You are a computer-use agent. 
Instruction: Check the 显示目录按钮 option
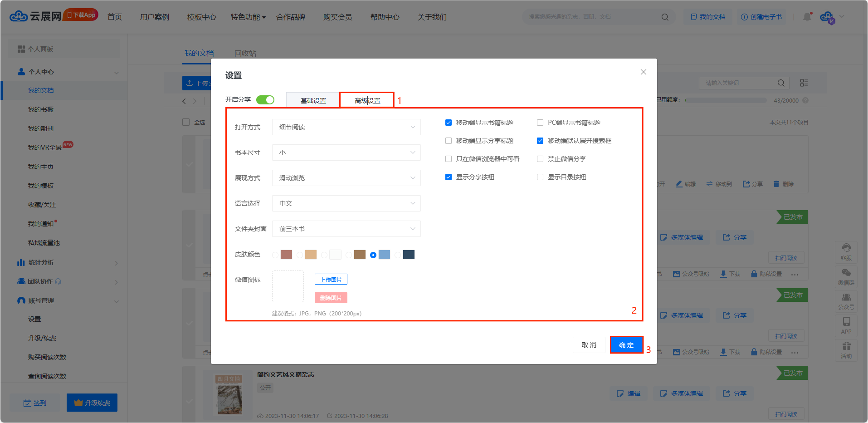tap(540, 177)
